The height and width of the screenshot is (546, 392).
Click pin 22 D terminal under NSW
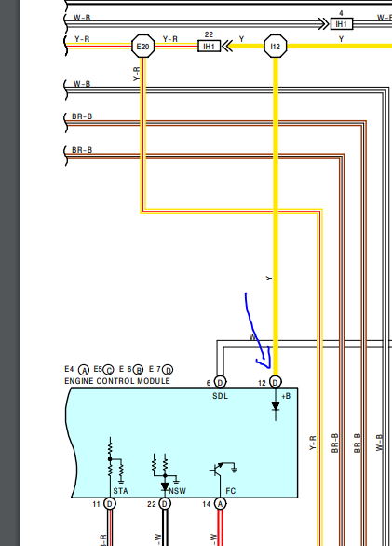pos(165,503)
